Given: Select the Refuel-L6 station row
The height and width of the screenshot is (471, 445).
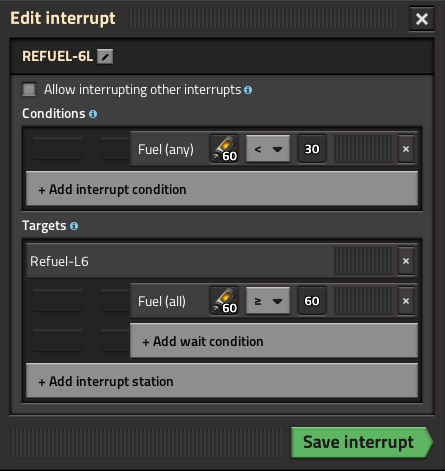Looking at the screenshot, I should coord(180,261).
